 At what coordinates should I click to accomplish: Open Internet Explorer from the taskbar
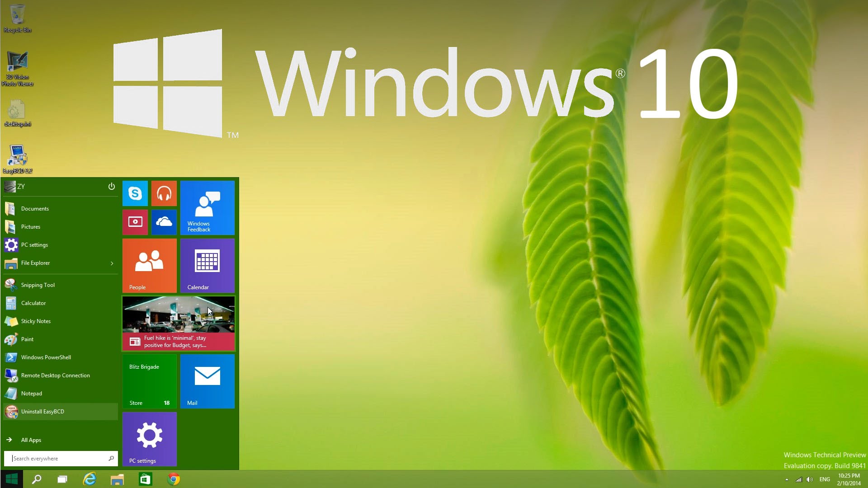pos(90,479)
